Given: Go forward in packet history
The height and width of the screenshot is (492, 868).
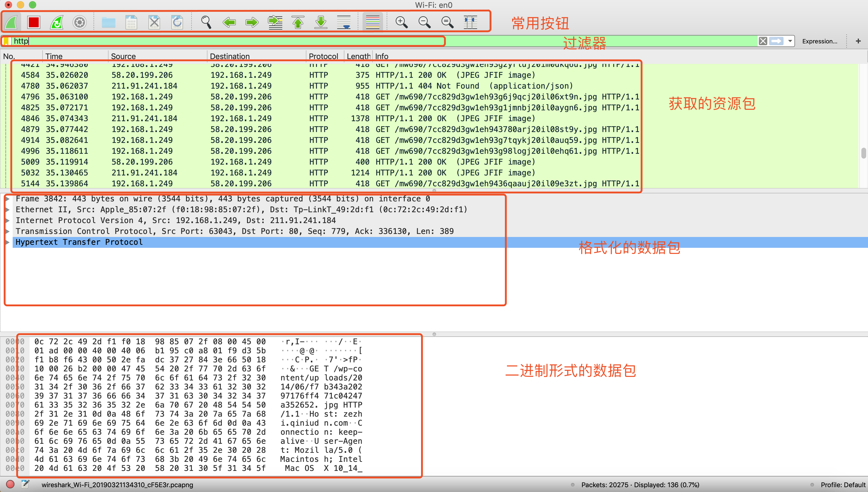Looking at the screenshot, I should 252,22.
